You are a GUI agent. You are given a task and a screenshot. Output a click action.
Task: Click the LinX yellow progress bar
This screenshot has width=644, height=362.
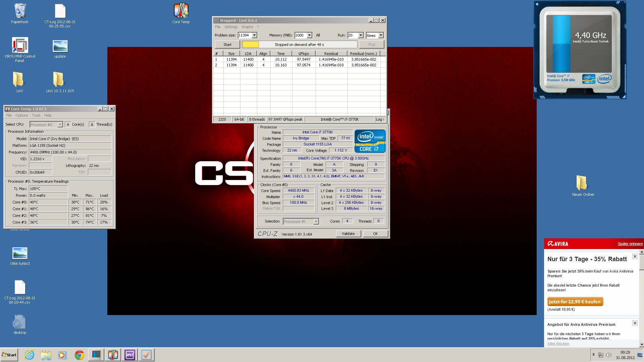click(251, 45)
